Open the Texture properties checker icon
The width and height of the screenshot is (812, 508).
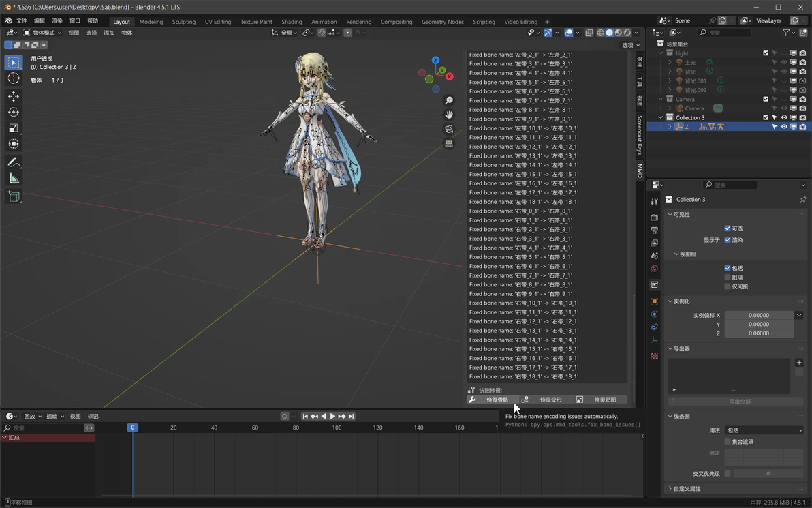point(655,356)
